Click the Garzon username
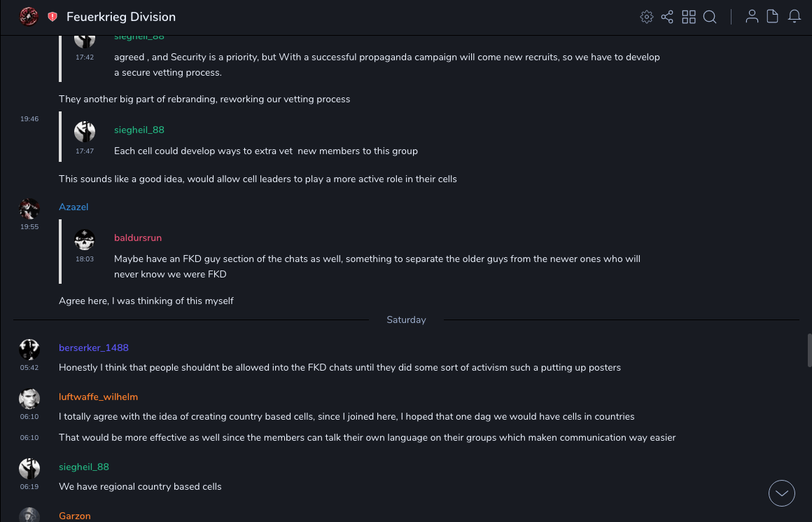 tap(75, 516)
